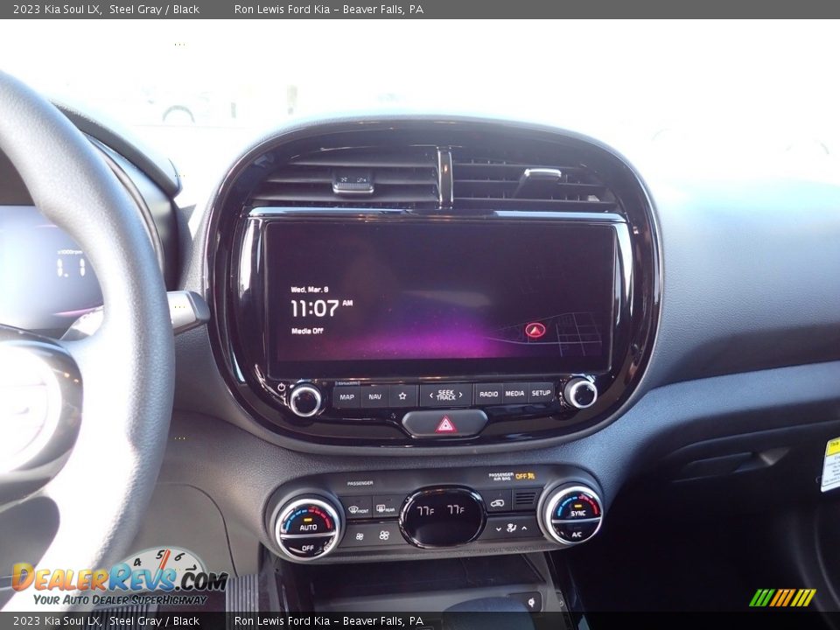Toggle SYNC on the right climate dial
The width and height of the screenshot is (840, 630).
[x=577, y=514]
